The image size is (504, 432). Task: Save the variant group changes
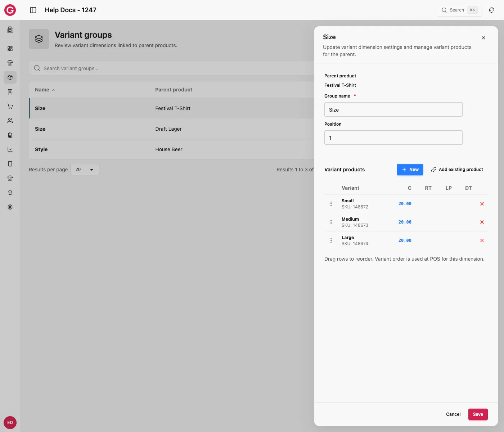click(x=478, y=414)
